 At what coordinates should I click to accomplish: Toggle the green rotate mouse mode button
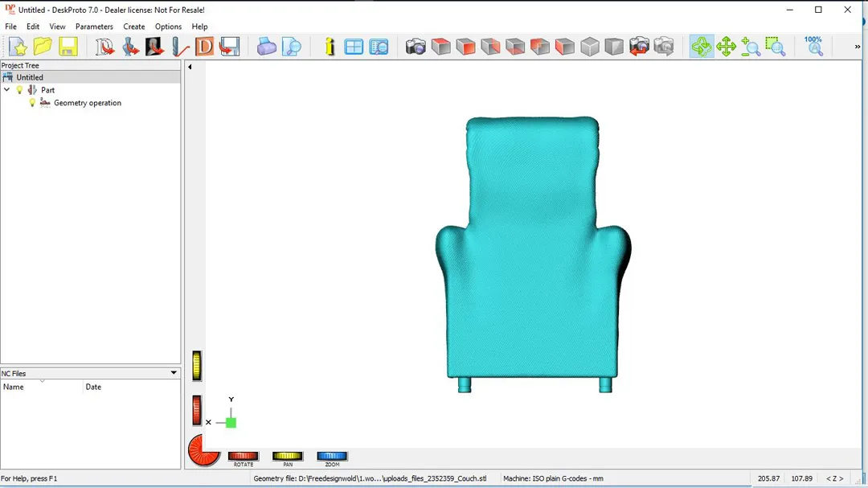[x=702, y=47]
